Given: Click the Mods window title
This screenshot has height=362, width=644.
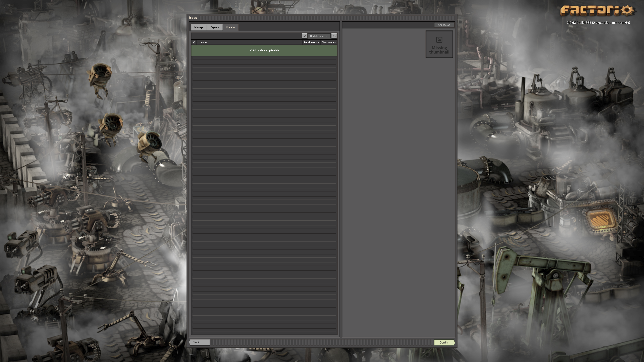Looking at the screenshot, I should (x=193, y=18).
